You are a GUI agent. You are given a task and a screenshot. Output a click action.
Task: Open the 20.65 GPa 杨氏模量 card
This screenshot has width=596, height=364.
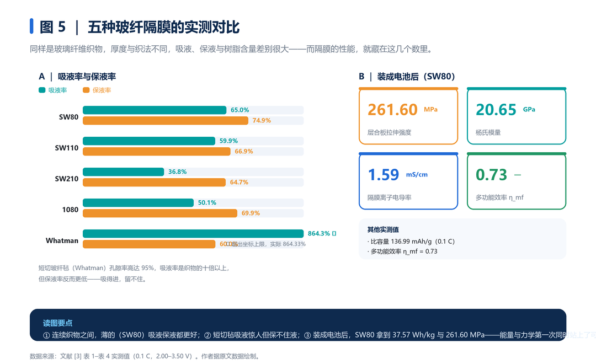pyautogui.click(x=517, y=116)
